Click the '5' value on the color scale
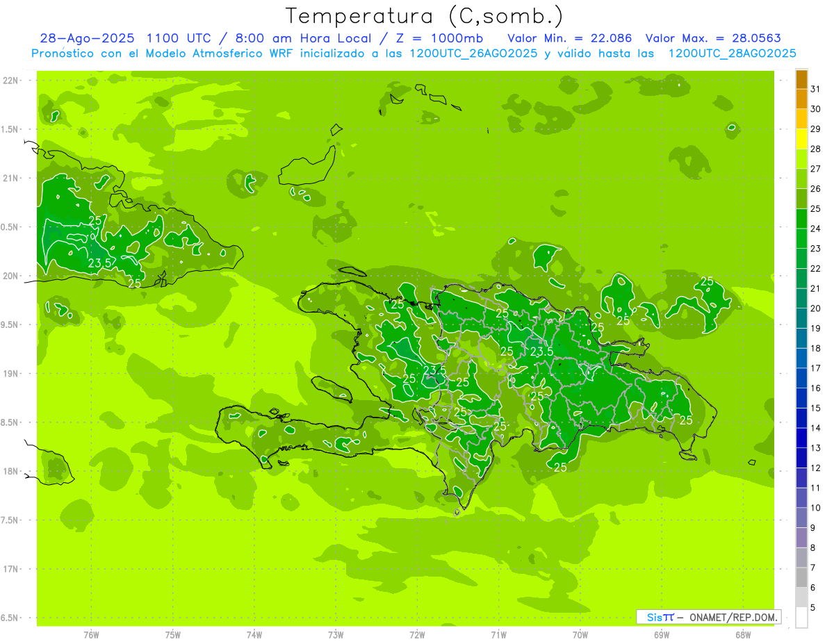The height and width of the screenshot is (644, 834). tap(813, 607)
